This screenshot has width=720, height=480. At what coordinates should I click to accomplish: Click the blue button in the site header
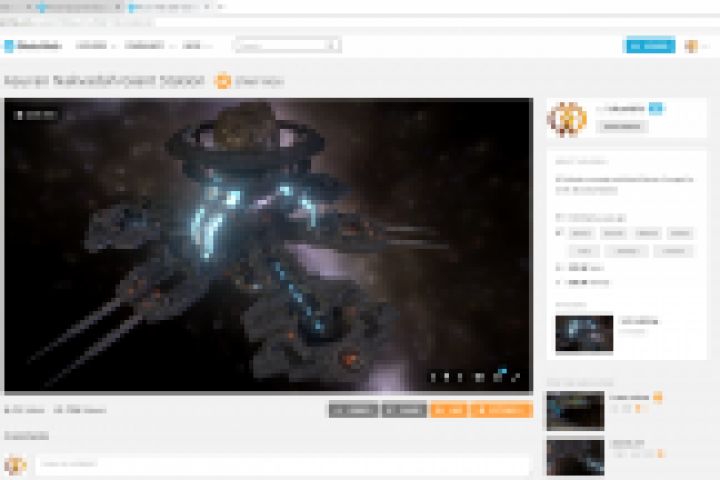coord(651,46)
